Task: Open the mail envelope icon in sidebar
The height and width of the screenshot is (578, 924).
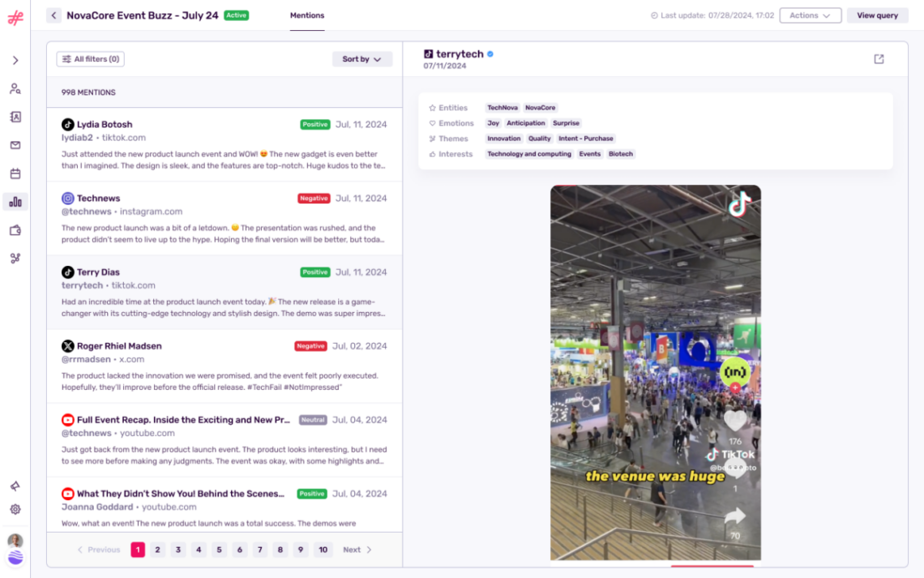Action: click(x=15, y=145)
